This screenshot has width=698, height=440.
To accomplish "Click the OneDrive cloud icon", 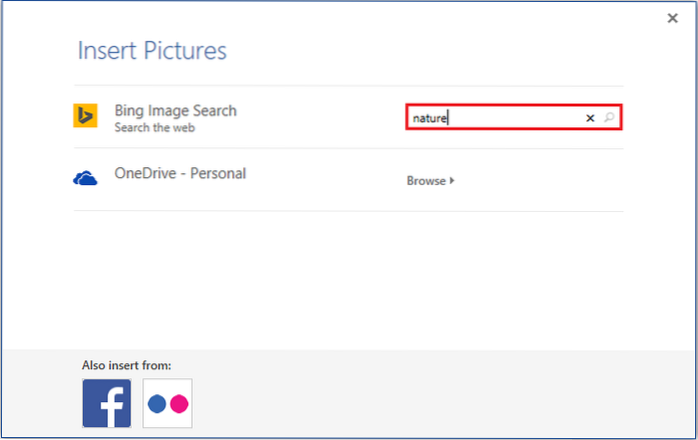I will tap(86, 179).
